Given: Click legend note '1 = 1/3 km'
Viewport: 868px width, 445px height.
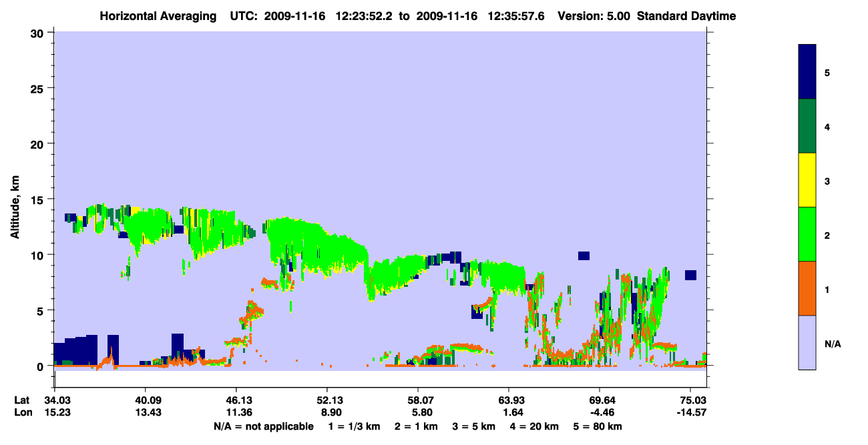Looking at the screenshot, I should tap(354, 426).
